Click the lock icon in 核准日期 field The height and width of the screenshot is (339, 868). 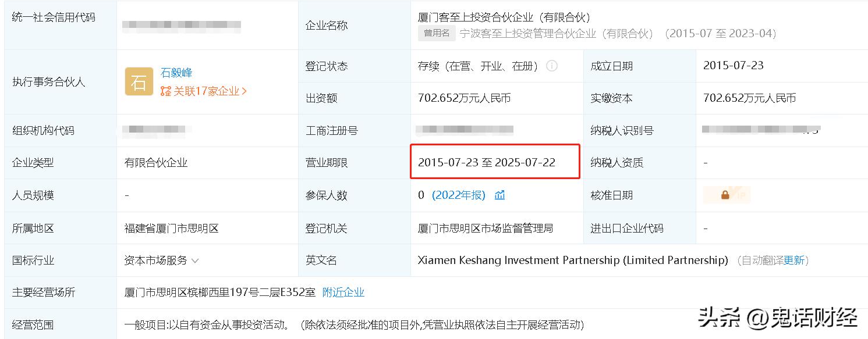(726, 196)
